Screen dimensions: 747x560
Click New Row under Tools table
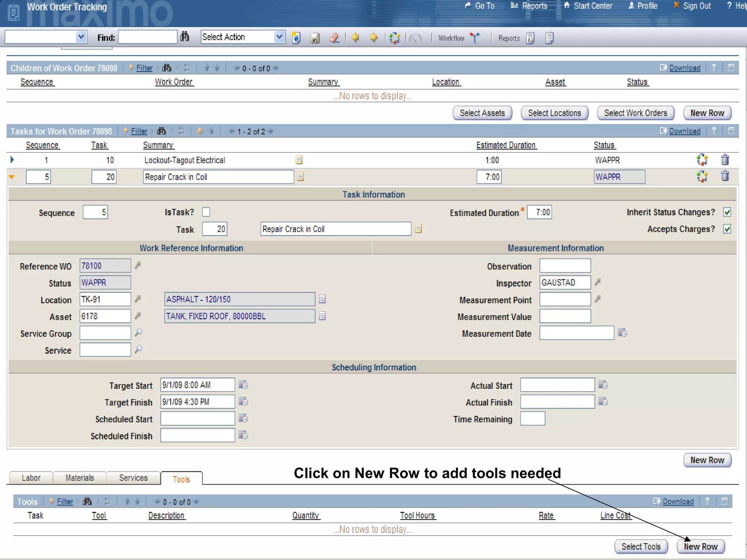[x=701, y=547]
